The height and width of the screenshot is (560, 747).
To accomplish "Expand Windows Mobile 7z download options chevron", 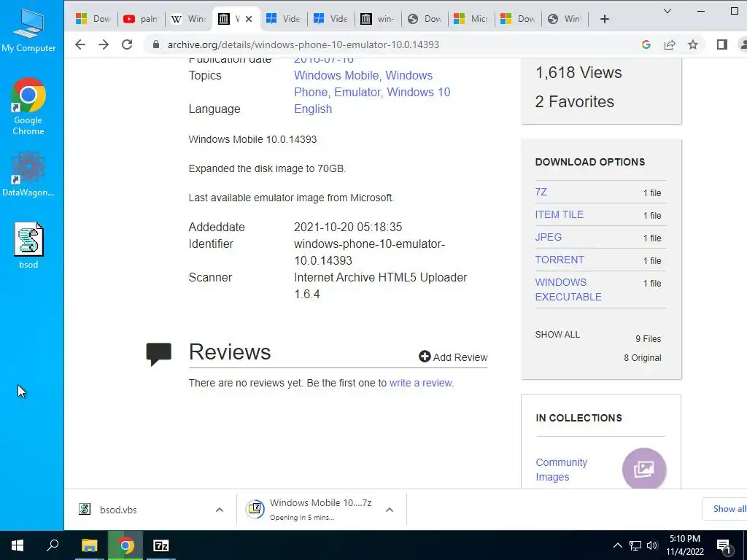I will tap(390, 510).
